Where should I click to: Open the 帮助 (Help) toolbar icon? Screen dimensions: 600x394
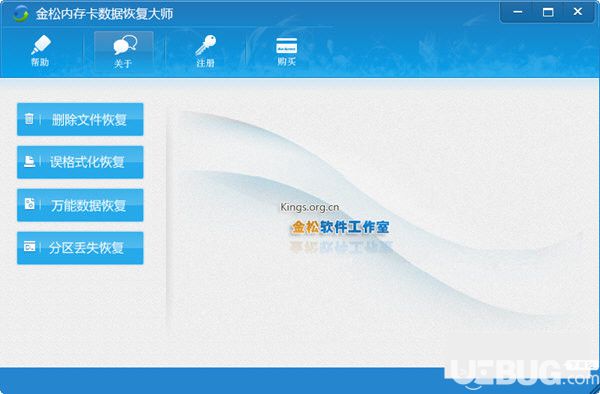[x=40, y=50]
